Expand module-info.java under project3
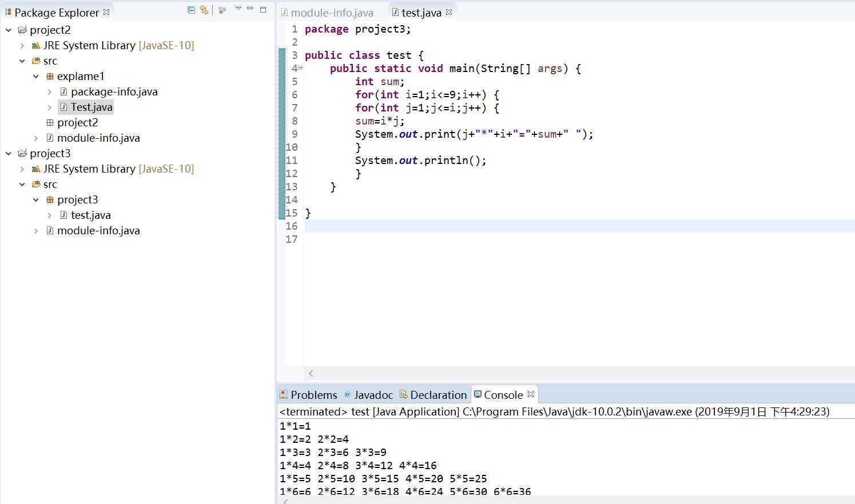The height and width of the screenshot is (504, 855). point(36,230)
